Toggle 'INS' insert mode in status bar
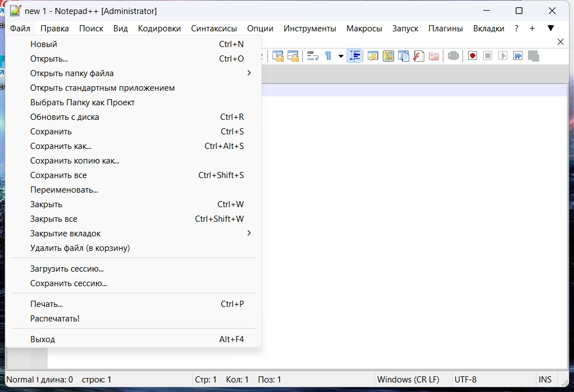This screenshot has height=392, width=574. (545, 380)
